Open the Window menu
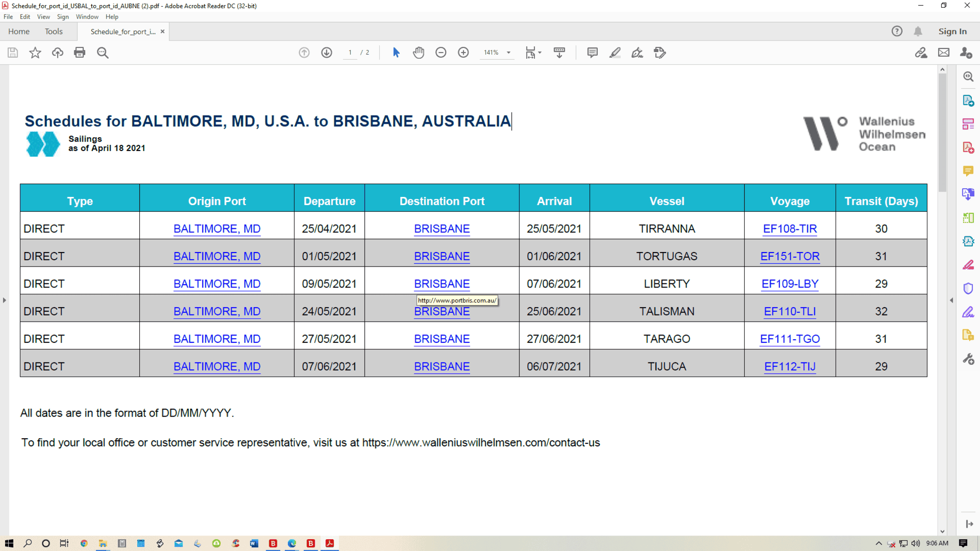This screenshot has height=551, width=980. pos(87,16)
